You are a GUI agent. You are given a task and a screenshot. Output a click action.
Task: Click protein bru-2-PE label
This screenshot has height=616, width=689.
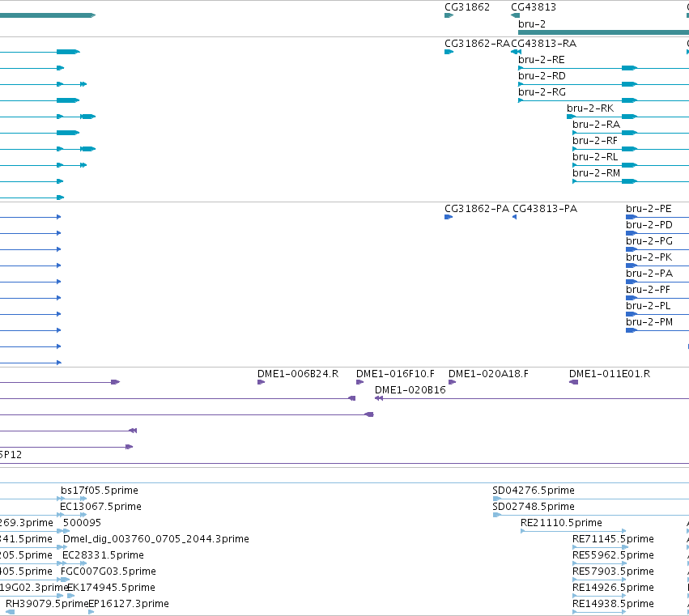649,209
